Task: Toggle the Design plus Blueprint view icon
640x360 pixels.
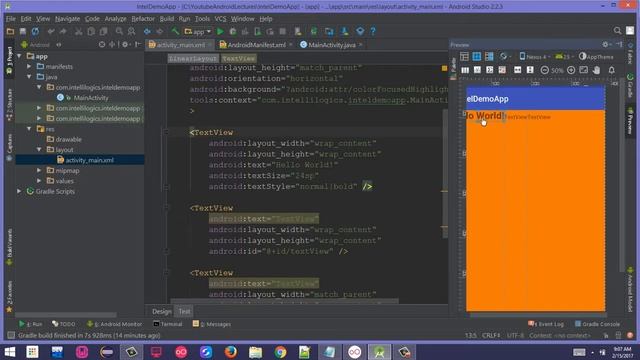Action: pos(489,56)
